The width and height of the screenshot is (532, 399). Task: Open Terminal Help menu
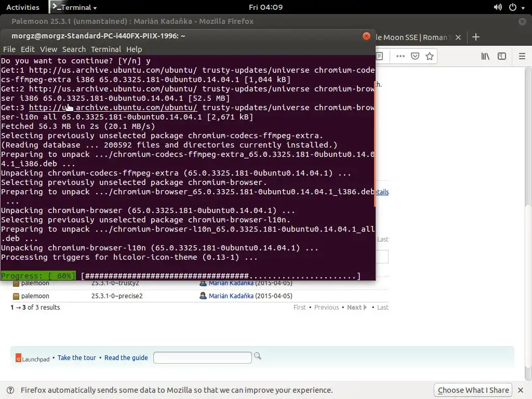(x=134, y=49)
